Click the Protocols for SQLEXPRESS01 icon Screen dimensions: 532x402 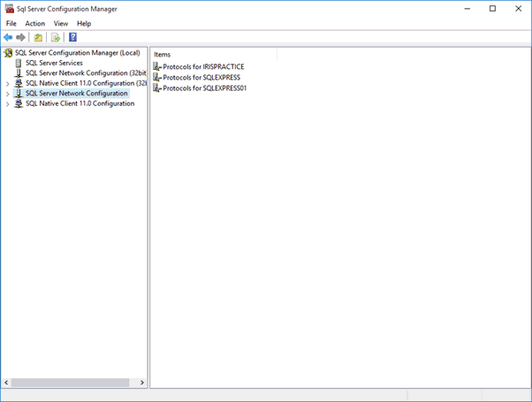coord(157,88)
